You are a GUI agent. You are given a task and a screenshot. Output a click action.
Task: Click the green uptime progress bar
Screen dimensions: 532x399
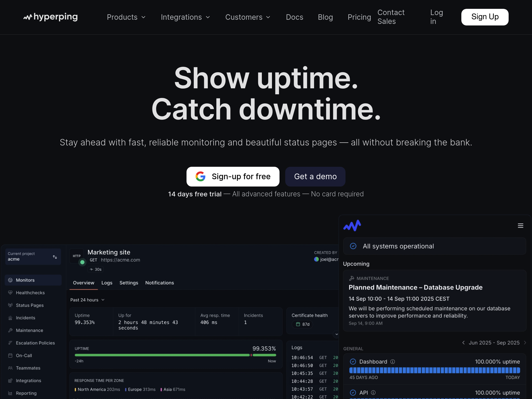(x=162, y=355)
